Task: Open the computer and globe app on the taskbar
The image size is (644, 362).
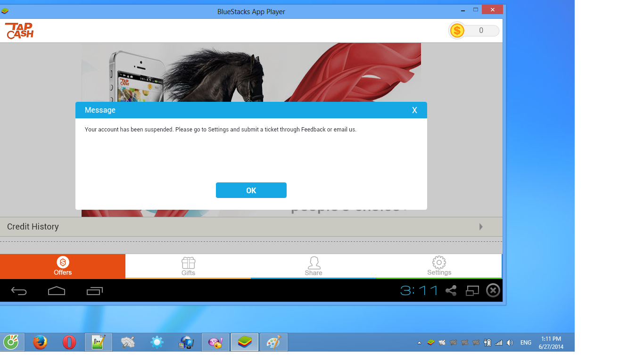Action: pyautogui.click(x=186, y=343)
